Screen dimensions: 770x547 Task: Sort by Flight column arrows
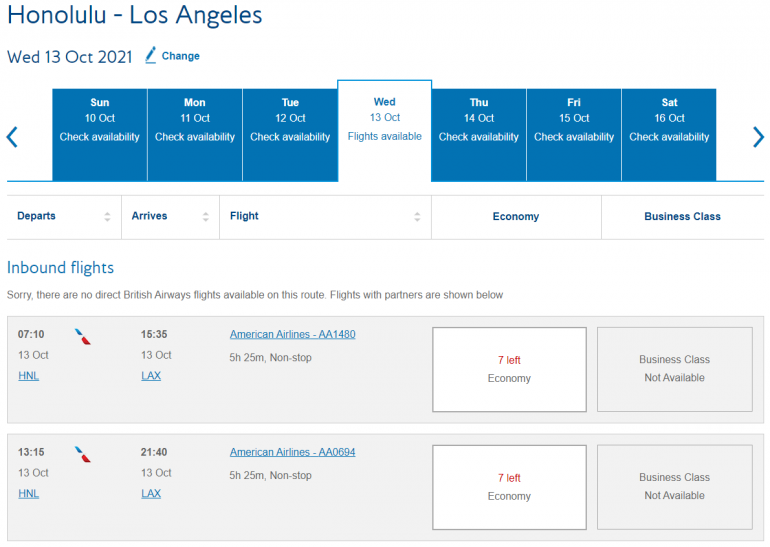pos(417,217)
